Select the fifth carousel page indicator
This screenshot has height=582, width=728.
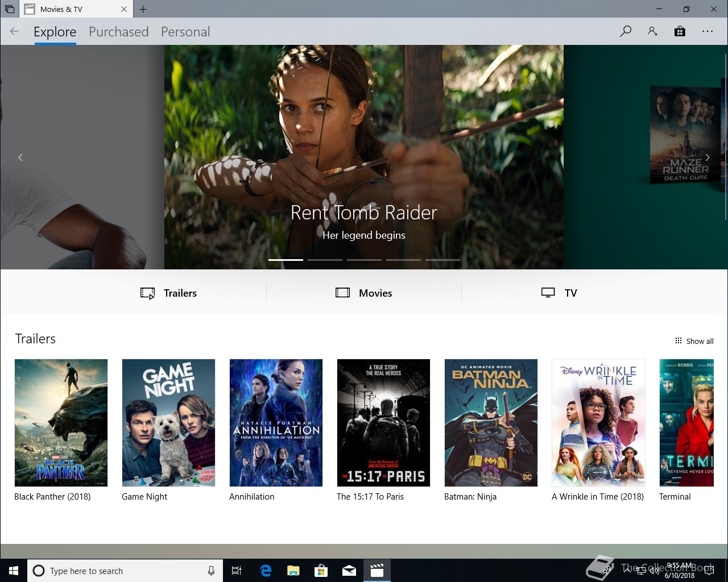coord(442,260)
